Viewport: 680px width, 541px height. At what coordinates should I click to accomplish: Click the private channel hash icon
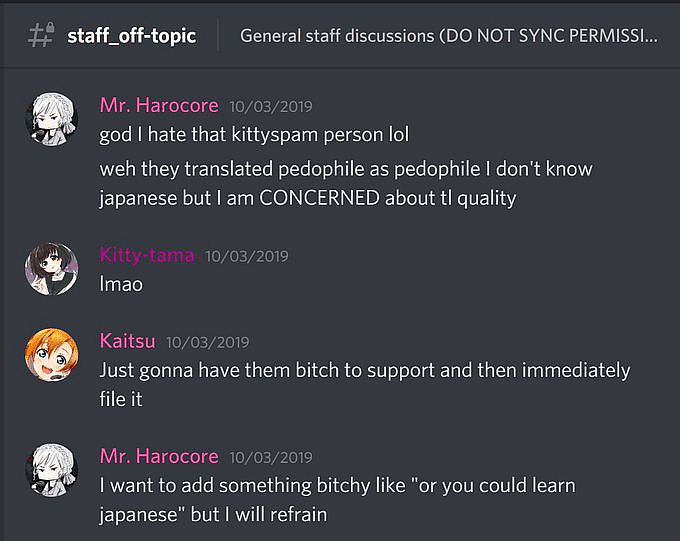click(40, 36)
